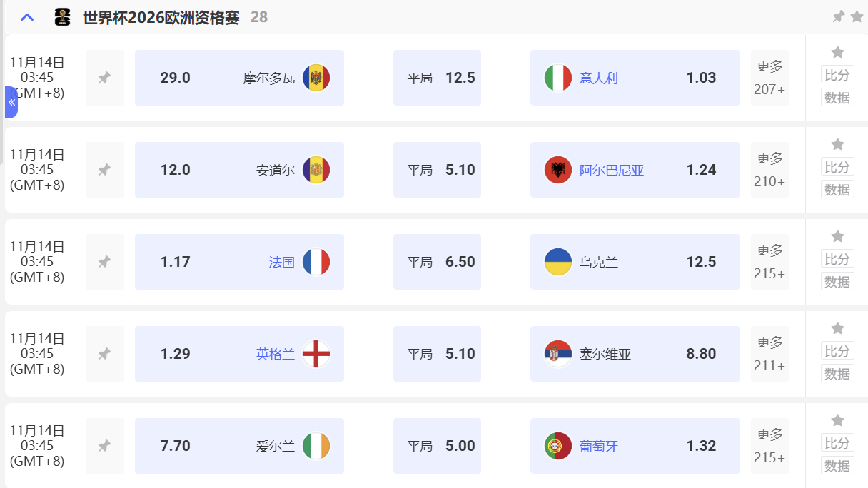Open the 意大利 team page link
The image size is (868, 488).
click(x=598, y=78)
